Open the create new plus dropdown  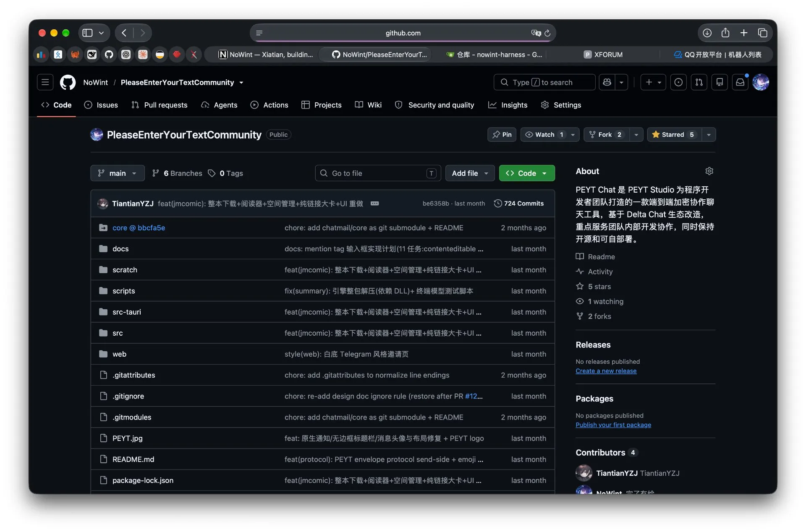pyautogui.click(x=654, y=82)
